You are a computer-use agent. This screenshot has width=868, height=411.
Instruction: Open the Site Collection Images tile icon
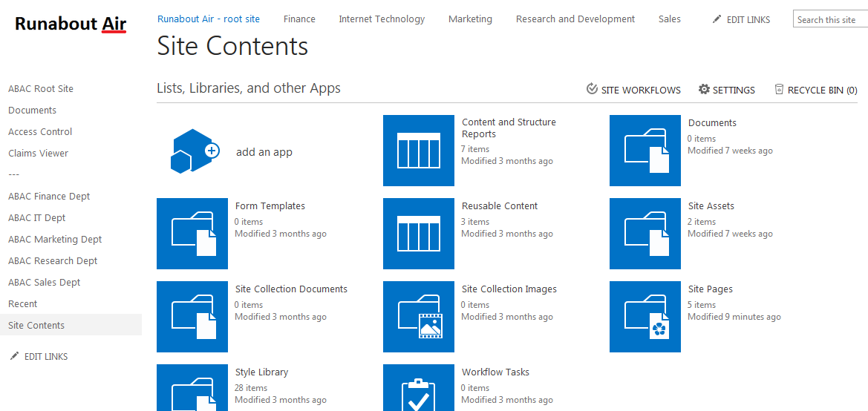click(419, 316)
